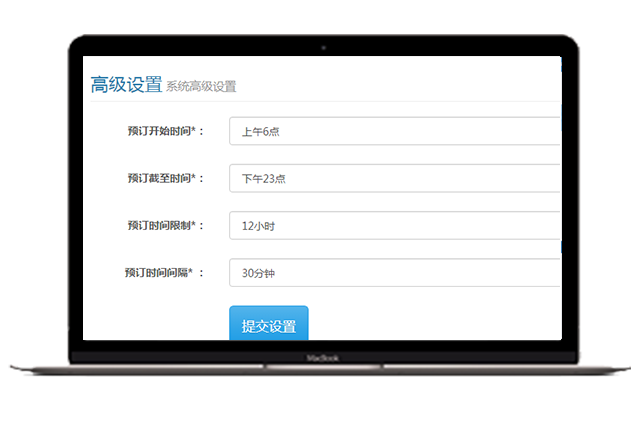
Task: Click the 提交设置 submit button
Action: [269, 324]
